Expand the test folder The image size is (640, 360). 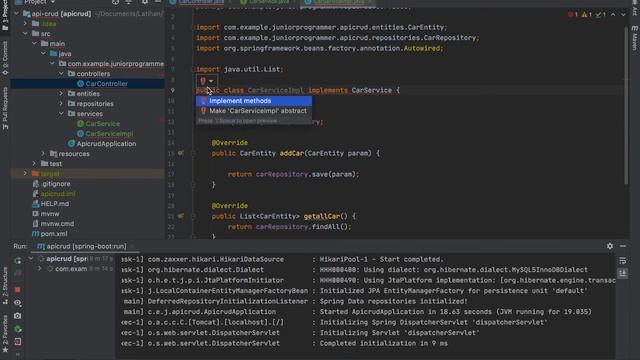[x=34, y=164]
